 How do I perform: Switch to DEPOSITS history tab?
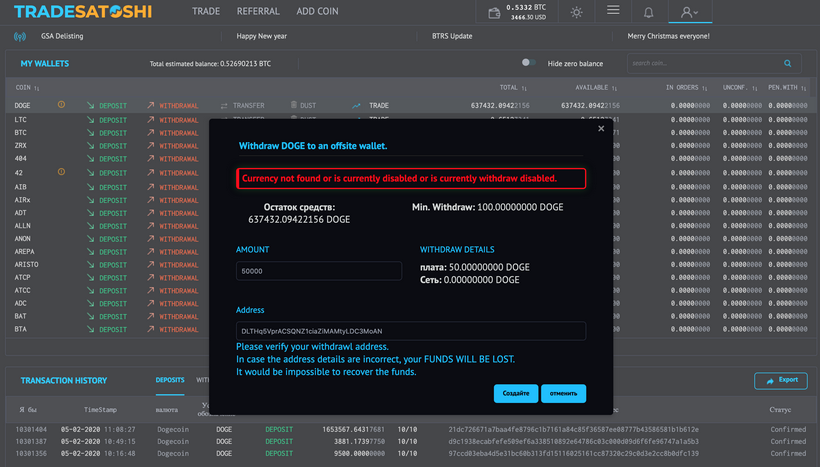[170, 380]
